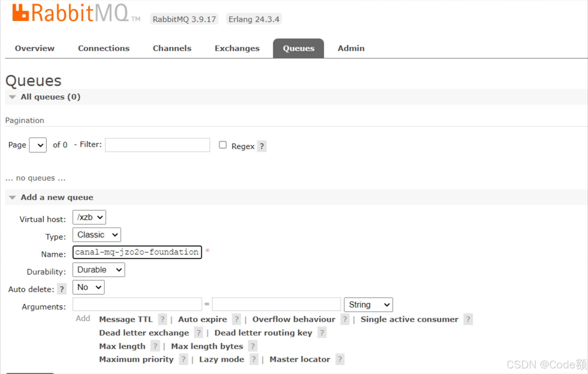
Task: Collapse the All queues section
Action: pyautogui.click(x=50, y=97)
